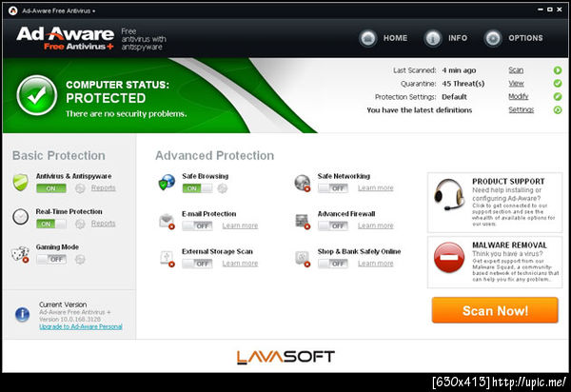Click the External Storage Scan USB icon
Screen dimensions: 571x392
point(167,258)
